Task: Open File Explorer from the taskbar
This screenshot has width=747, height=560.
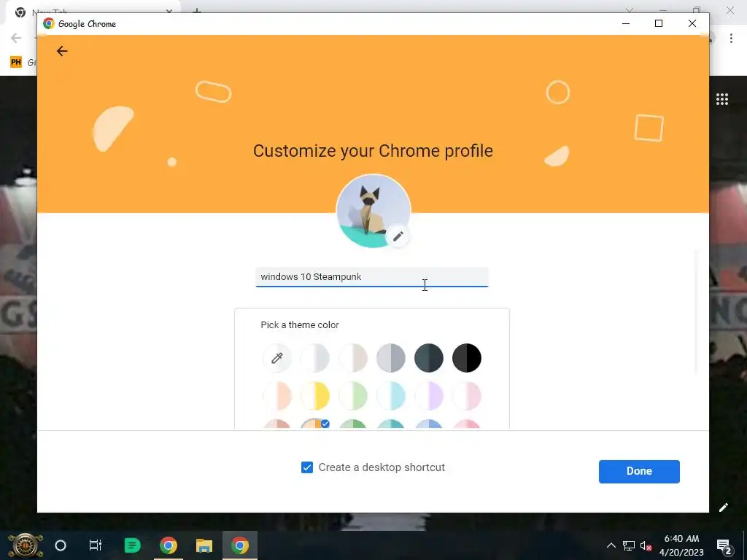Action: (x=204, y=545)
